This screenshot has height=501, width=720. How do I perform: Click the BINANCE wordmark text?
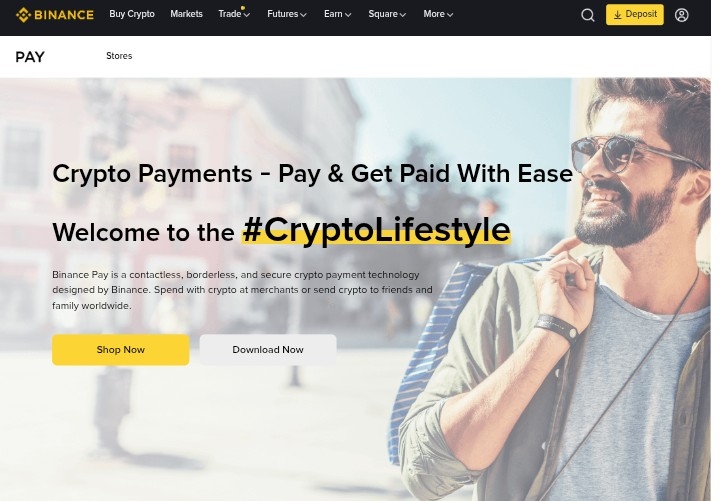[64, 15]
